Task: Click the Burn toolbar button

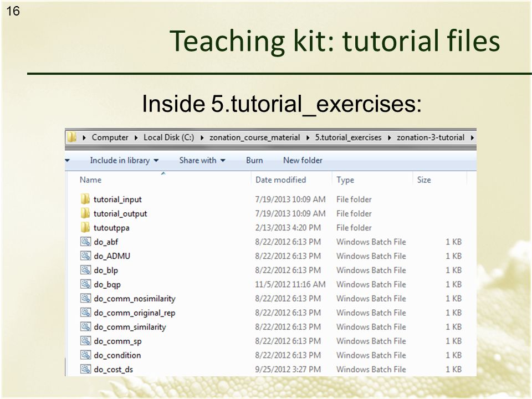Action: coord(254,160)
